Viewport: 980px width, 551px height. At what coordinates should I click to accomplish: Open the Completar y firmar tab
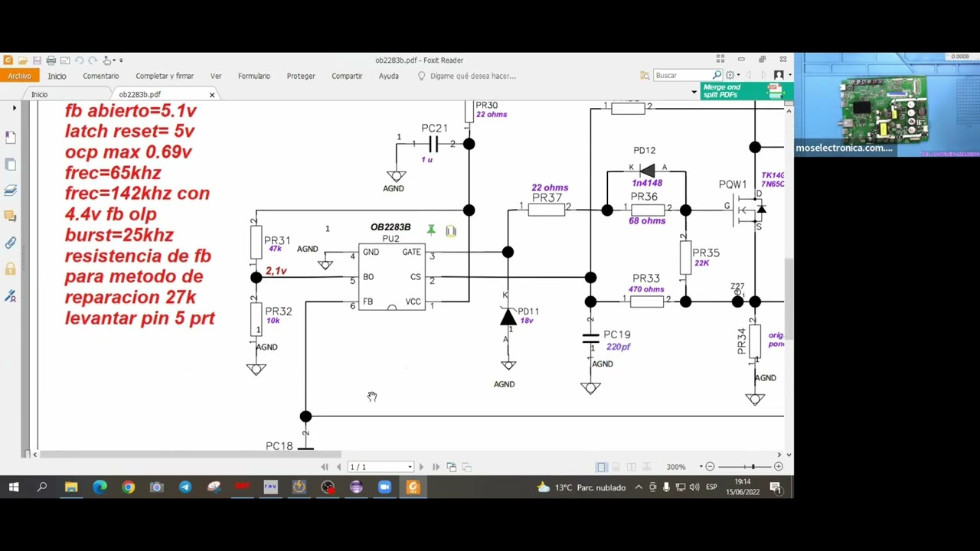(165, 76)
